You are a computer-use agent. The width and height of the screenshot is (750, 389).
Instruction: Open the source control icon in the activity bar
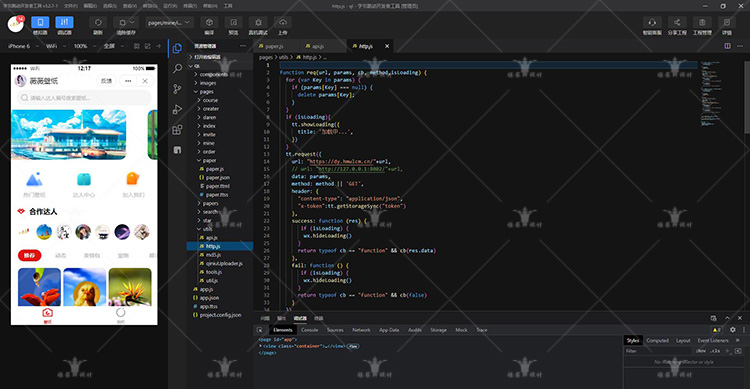tap(177, 89)
